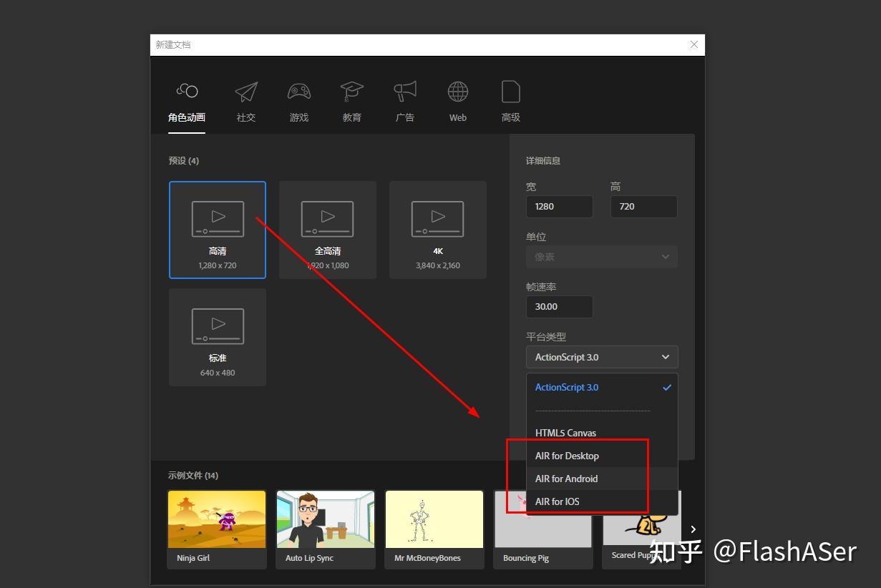Select AIR for Desktop platform option
The width and height of the screenshot is (881, 588).
pos(602,456)
